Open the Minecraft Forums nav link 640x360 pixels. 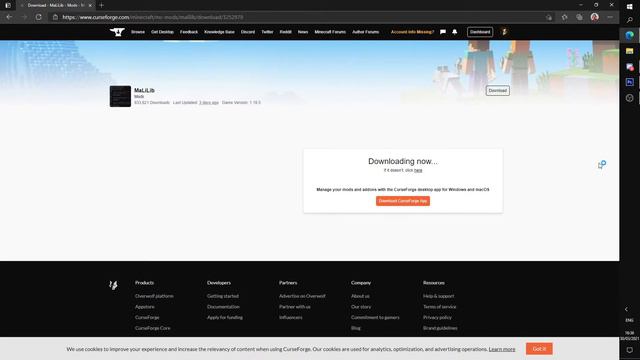330,32
